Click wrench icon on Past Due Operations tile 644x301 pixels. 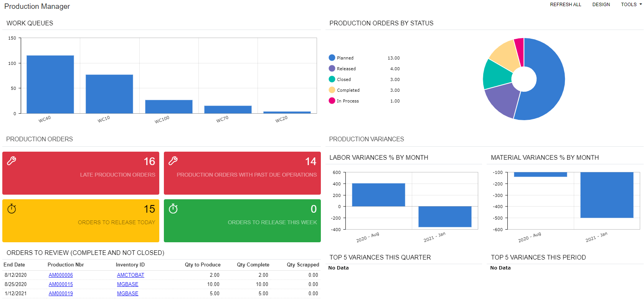[173, 161]
